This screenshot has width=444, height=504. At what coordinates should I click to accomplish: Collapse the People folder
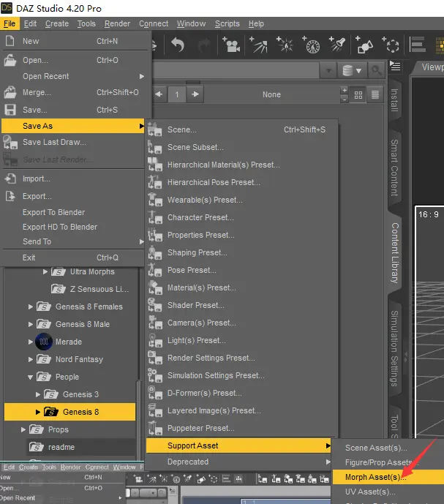coord(30,377)
